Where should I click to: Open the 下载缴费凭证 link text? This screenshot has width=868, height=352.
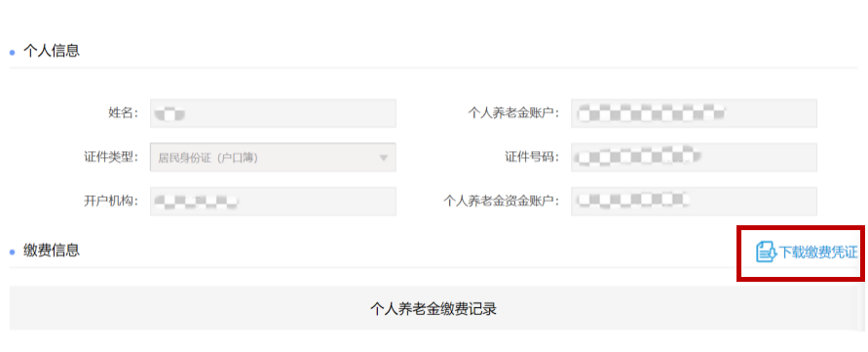(x=818, y=253)
